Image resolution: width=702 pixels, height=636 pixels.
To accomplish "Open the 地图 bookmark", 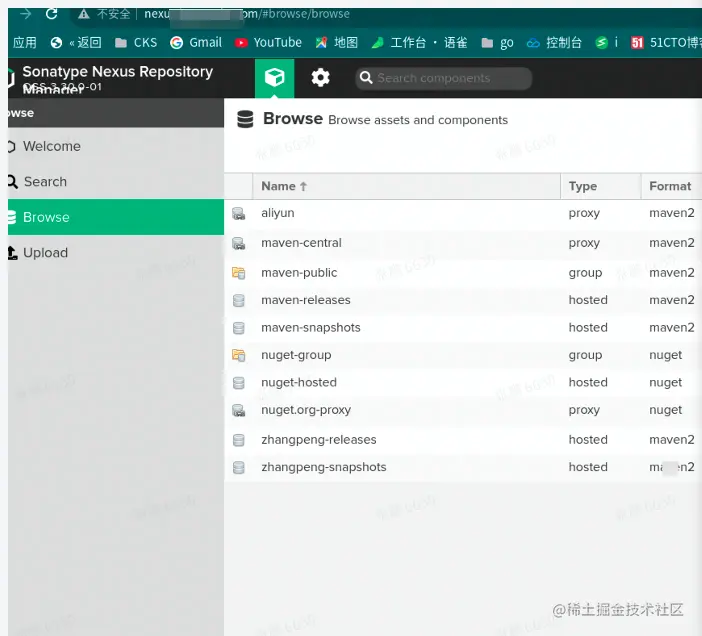I will pos(337,43).
